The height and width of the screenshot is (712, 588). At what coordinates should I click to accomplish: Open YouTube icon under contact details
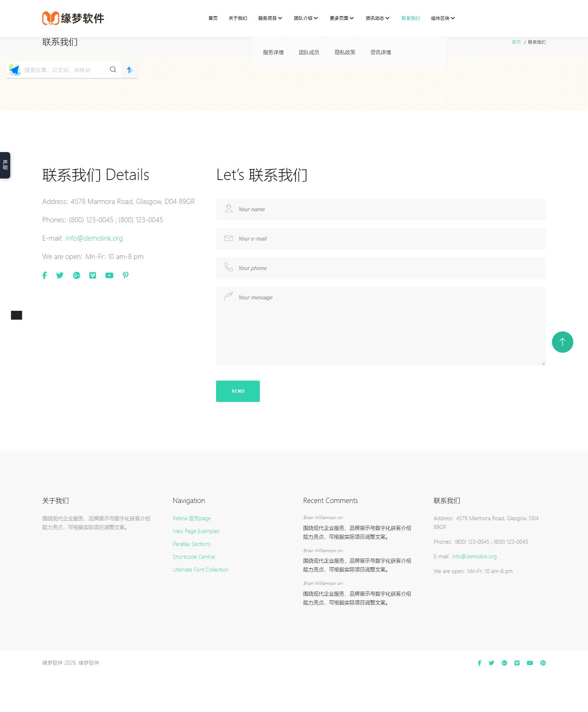point(109,275)
